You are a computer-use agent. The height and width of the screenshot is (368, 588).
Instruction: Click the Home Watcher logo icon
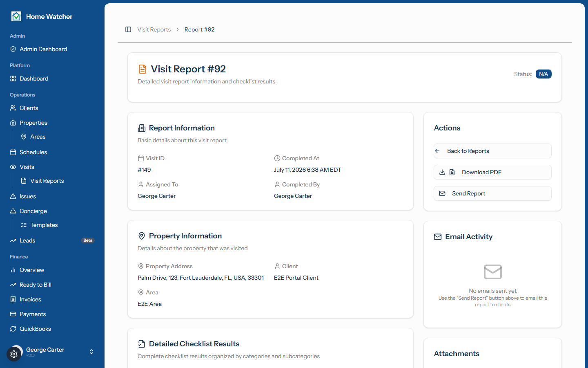pyautogui.click(x=16, y=16)
